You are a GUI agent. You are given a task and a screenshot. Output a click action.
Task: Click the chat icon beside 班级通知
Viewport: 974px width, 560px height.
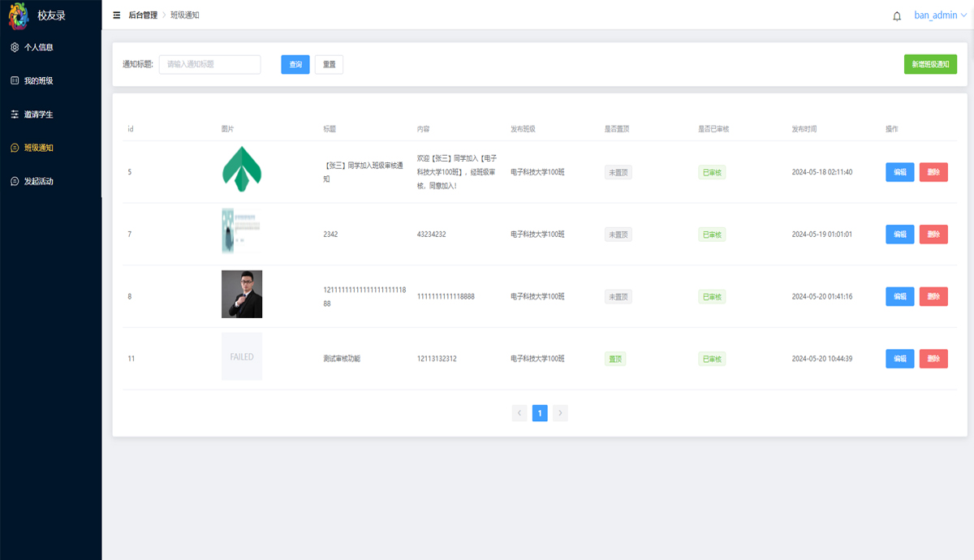pos(15,148)
